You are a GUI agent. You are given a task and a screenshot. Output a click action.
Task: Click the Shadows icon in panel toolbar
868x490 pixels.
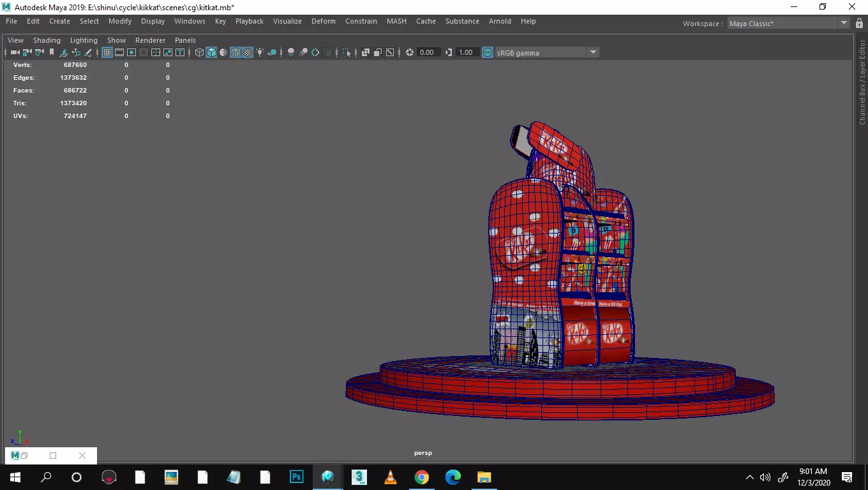coord(272,52)
